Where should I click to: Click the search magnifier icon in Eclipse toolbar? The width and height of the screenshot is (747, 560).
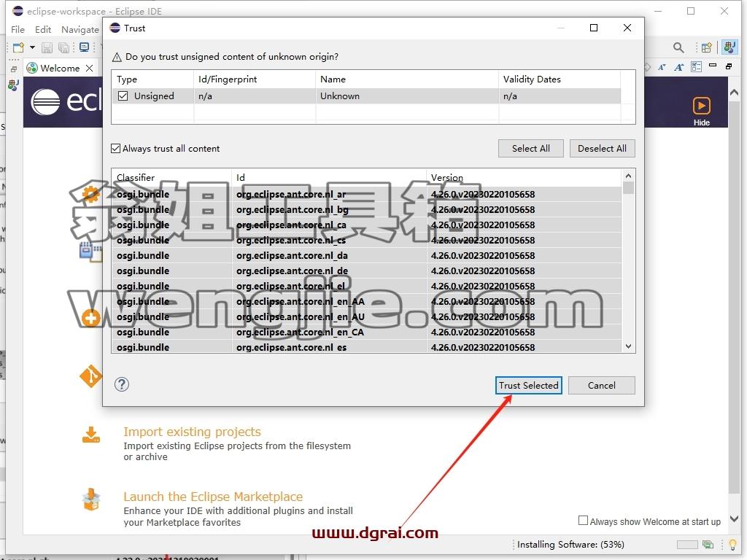[x=678, y=47]
